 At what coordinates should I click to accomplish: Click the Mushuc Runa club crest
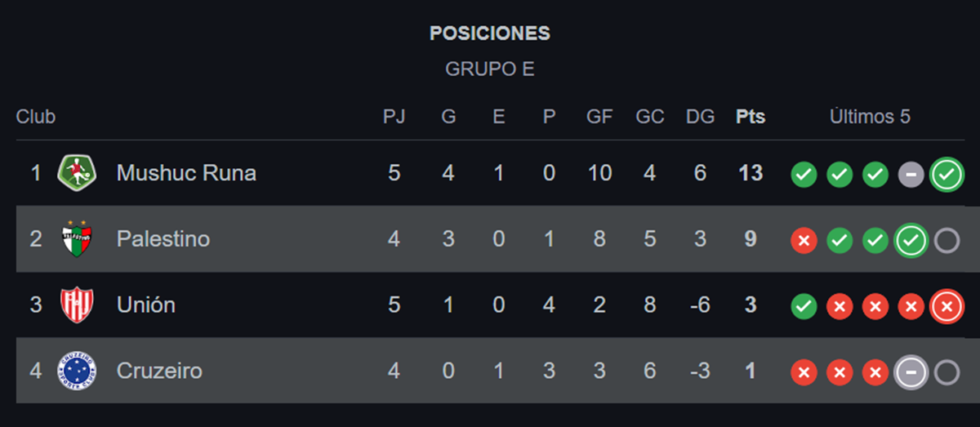(77, 173)
